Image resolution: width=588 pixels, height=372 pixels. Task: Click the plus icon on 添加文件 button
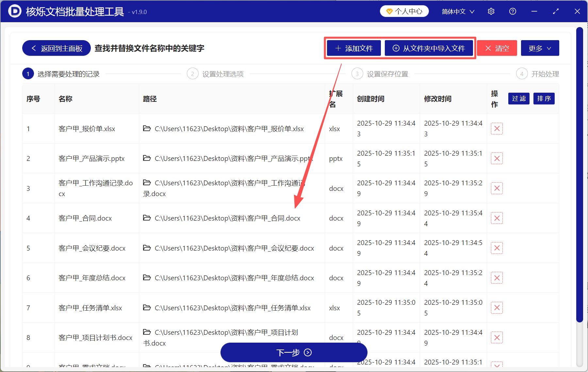point(338,48)
